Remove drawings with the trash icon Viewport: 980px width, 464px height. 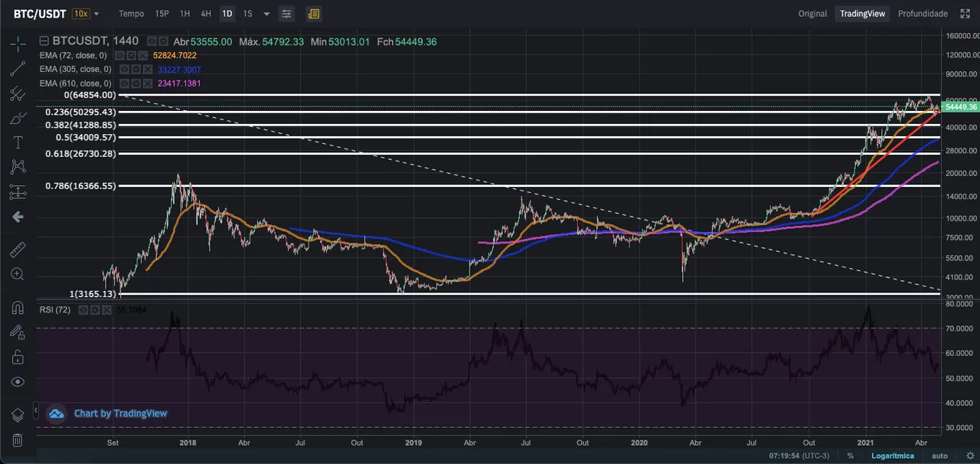click(18, 440)
